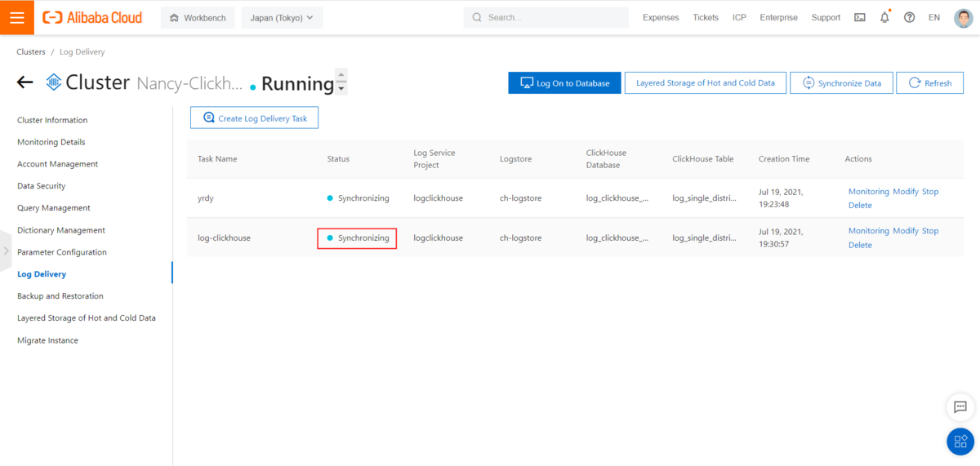This screenshot has width=980, height=466.
Task: Click the Task Name column header
Action: 217,159
